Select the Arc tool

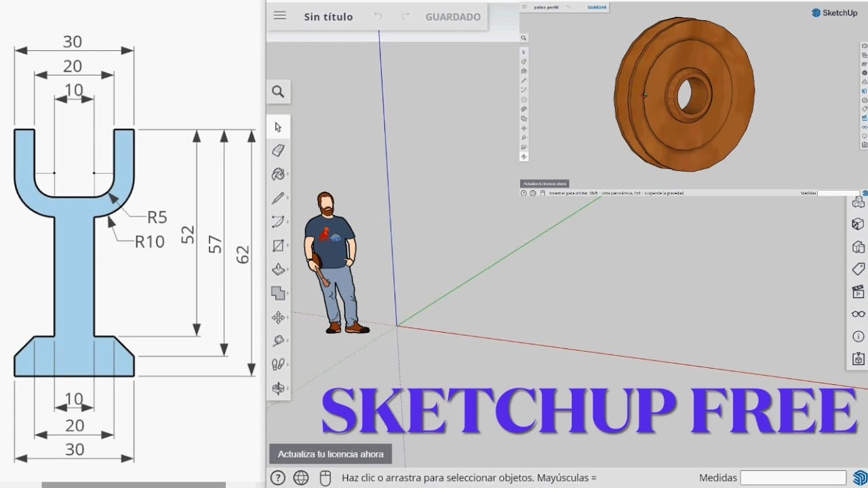pos(278,222)
